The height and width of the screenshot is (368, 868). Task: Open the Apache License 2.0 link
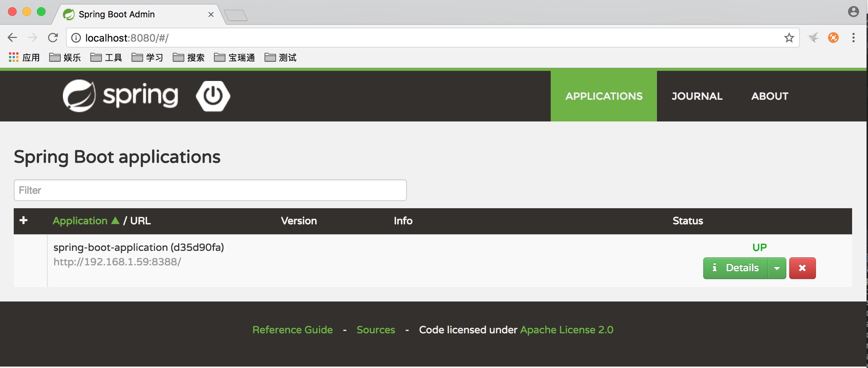(x=567, y=330)
